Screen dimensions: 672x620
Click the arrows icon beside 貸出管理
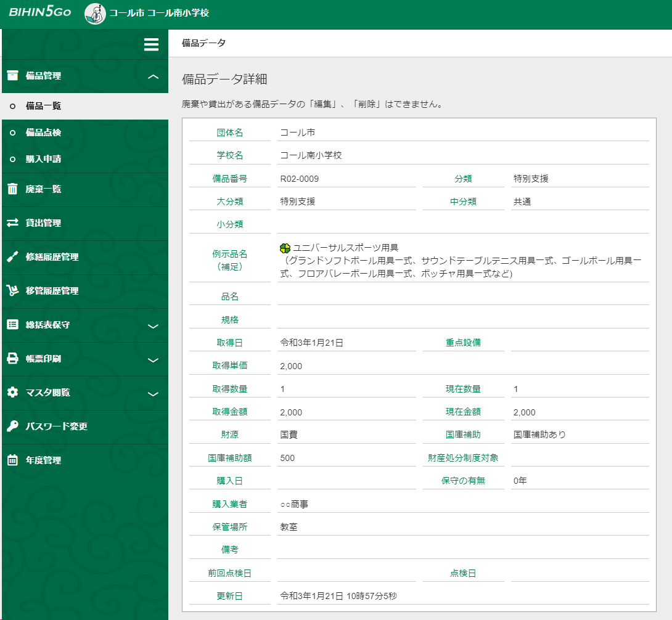click(x=12, y=223)
